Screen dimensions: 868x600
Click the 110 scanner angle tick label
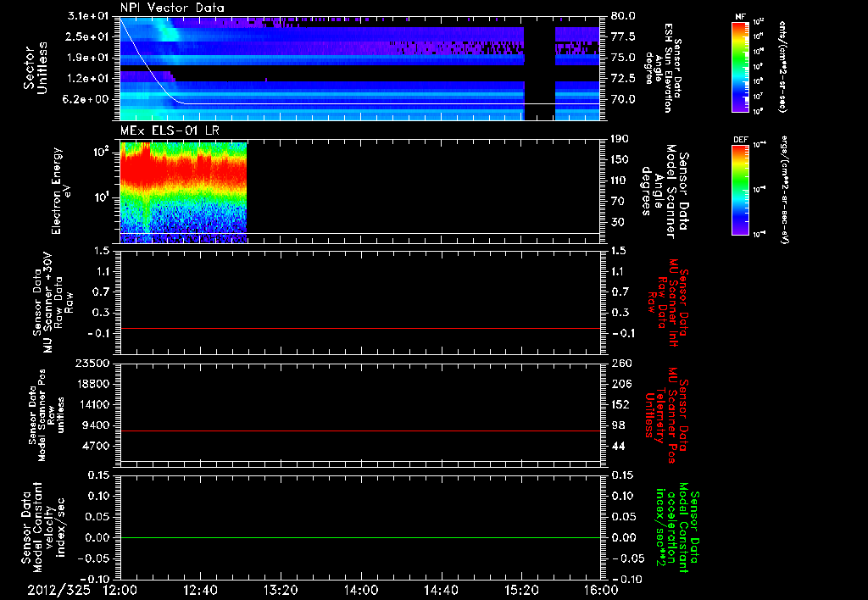(620, 181)
